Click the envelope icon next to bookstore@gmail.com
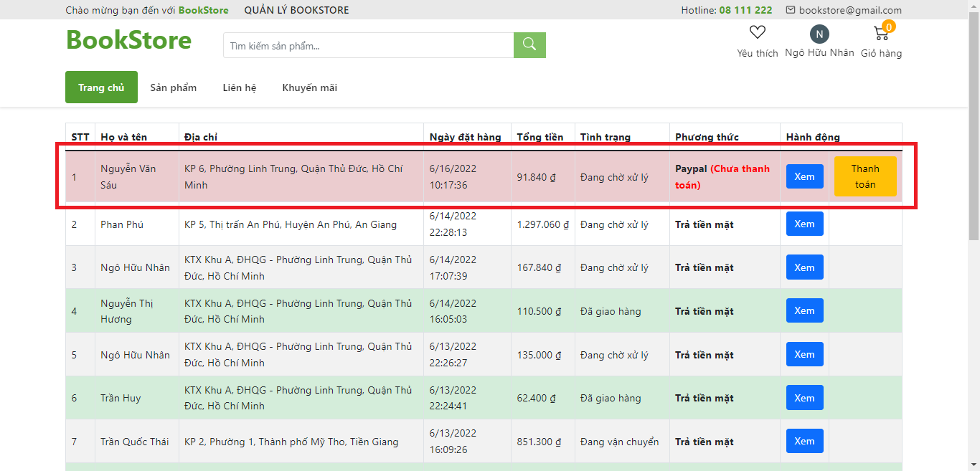Image resolution: width=980 pixels, height=471 pixels. click(x=791, y=10)
